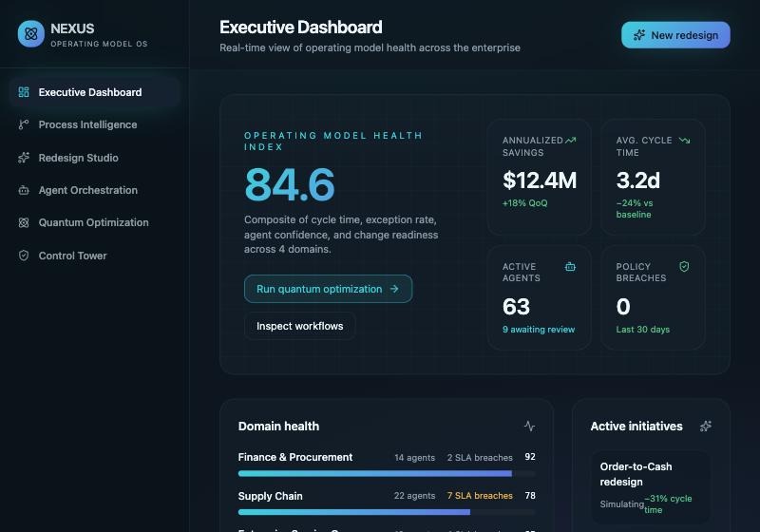The width and height of the screenshot is (760, 532).
Task: Click the Domain health heading
Action: pos(278,426)
